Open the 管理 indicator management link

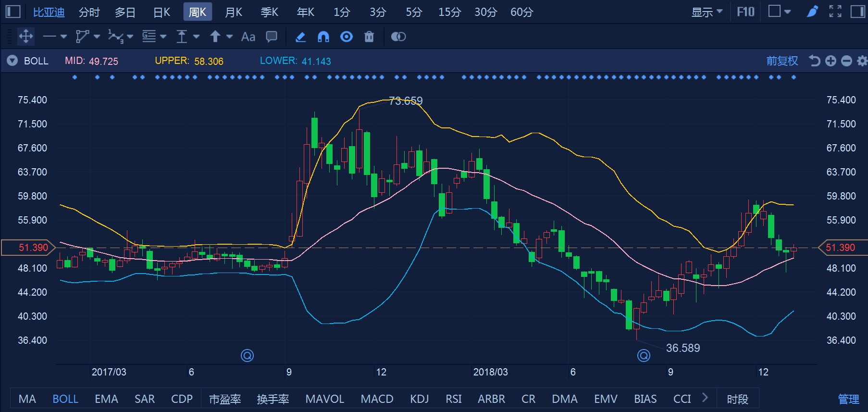(x=848, y=399)
